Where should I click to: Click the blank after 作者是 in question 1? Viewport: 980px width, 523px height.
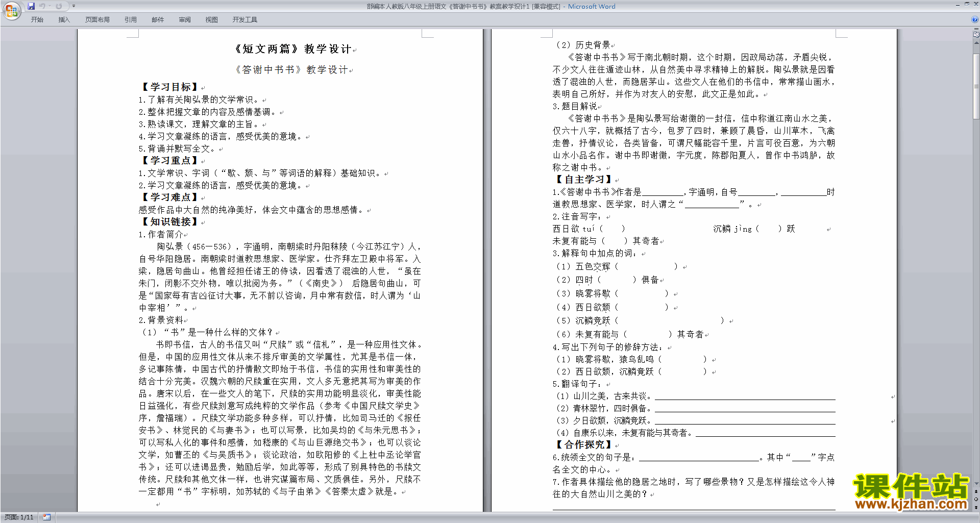[x=663, y=192]
